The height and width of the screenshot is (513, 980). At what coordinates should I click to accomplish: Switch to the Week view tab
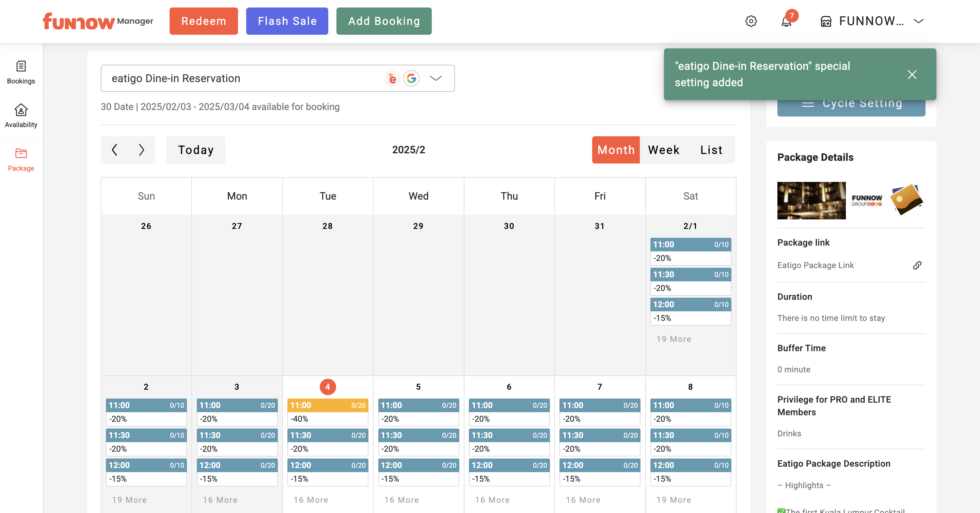coord(663,150)
